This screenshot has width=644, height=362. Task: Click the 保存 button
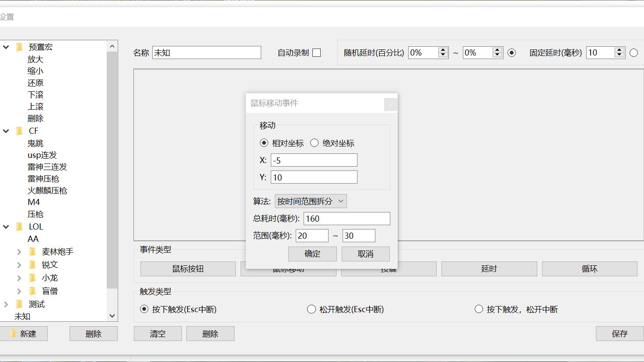coord(619,334)
